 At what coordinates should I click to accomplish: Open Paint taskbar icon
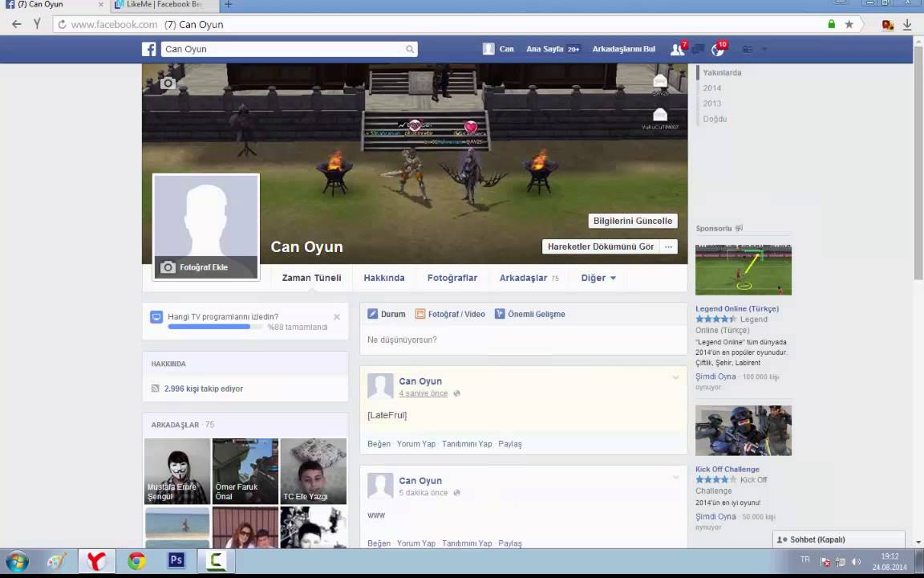(x=57, y=561)
